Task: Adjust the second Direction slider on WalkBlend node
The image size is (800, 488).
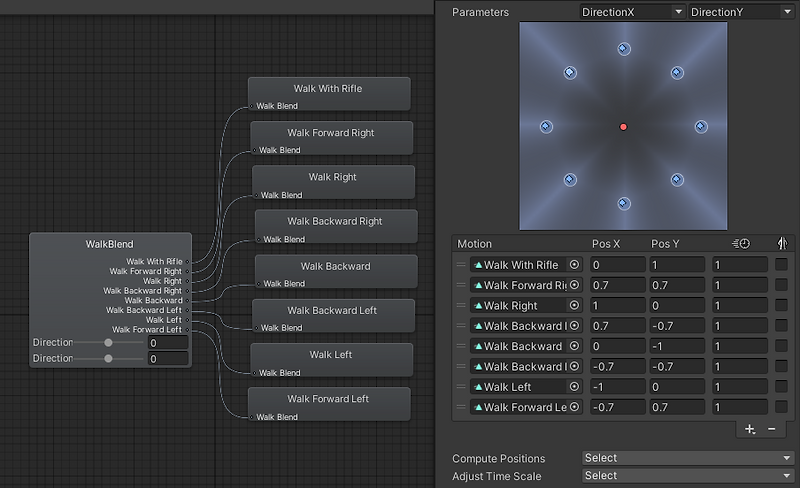Action: point(108,358)
